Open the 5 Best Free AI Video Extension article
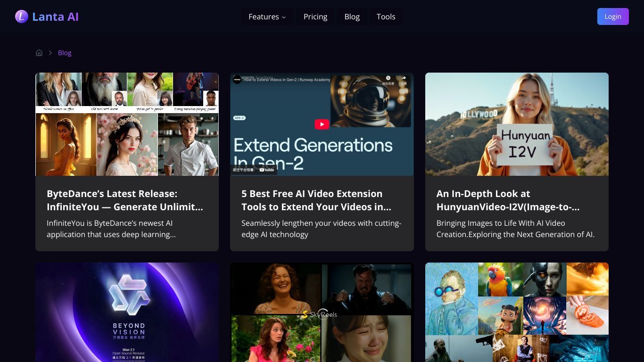 (x=316, y=200)
